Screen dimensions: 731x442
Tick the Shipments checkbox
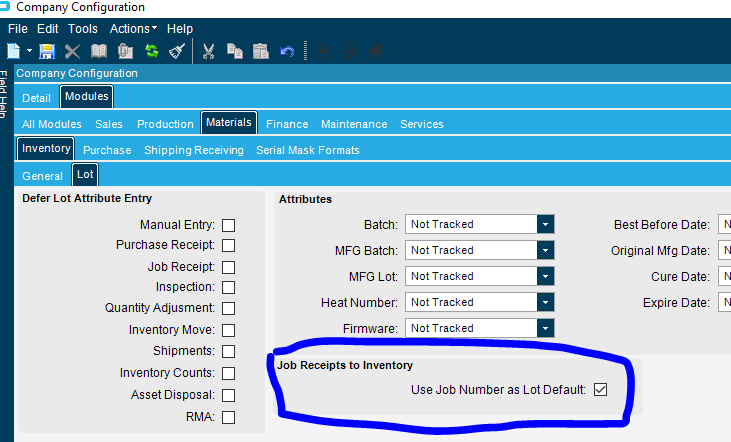(228, 351)
